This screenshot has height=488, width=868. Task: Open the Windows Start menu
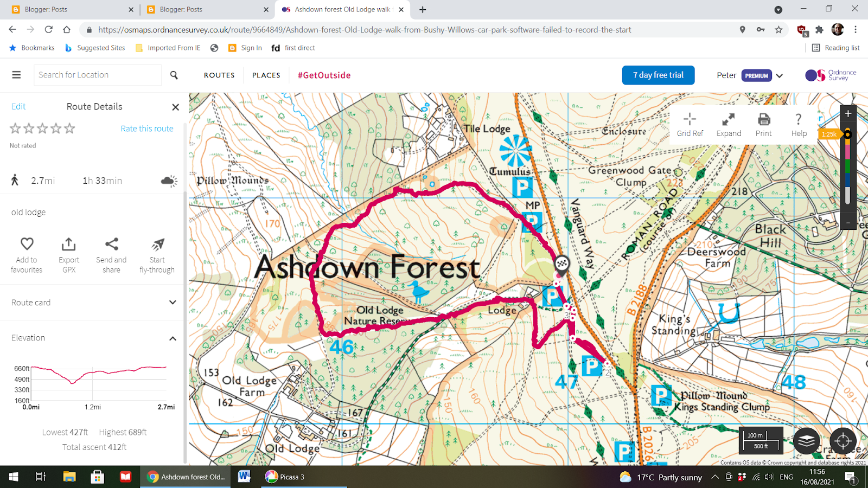(x=14, y=477)
